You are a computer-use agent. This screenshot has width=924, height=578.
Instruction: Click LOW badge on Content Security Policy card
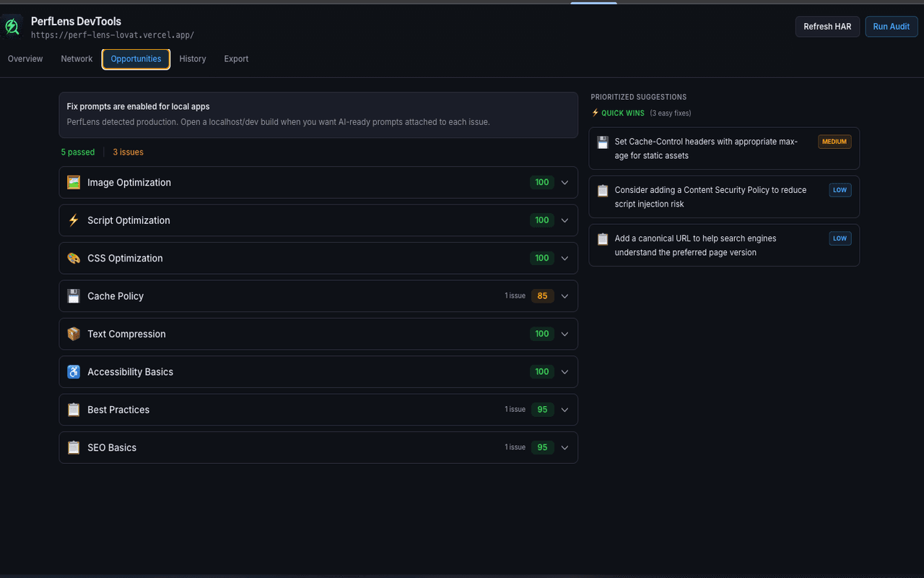click(x=840, y=190)
